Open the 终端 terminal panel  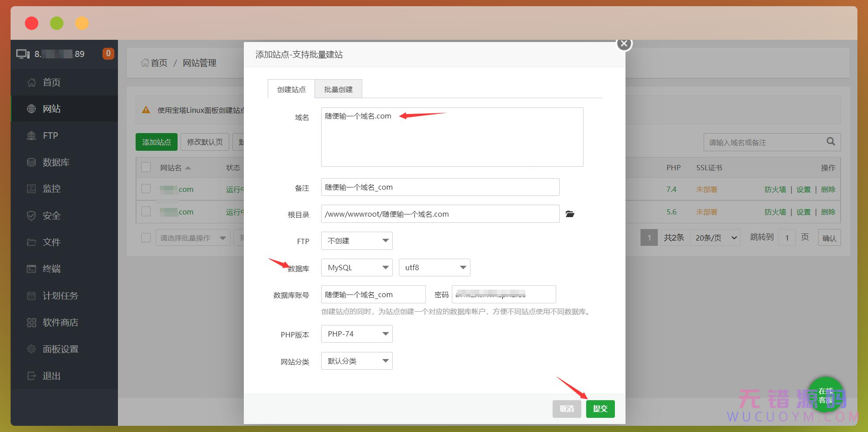tap(51, 269)
